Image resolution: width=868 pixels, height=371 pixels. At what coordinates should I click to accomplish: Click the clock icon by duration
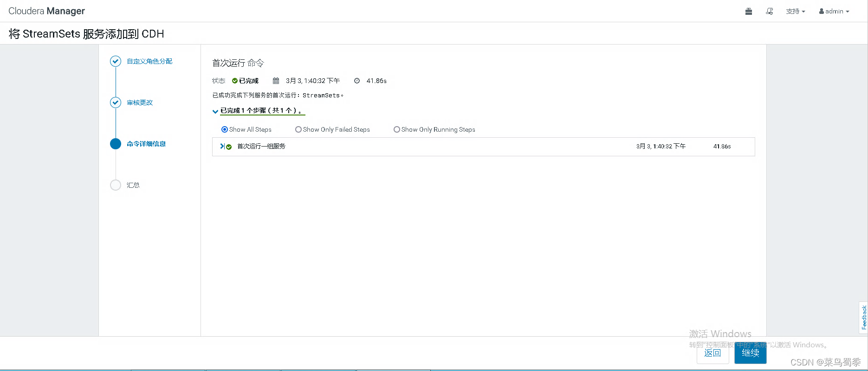tap(357, 81)
